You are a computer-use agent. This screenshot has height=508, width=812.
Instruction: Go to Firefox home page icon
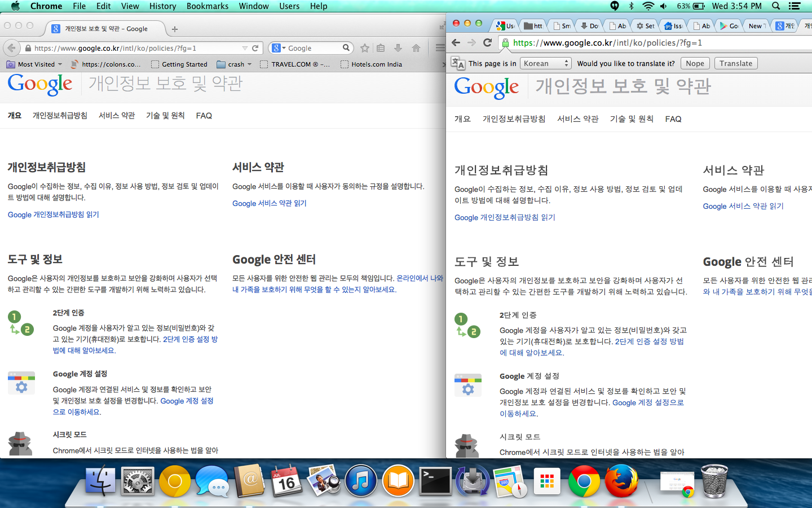(416, 48)
